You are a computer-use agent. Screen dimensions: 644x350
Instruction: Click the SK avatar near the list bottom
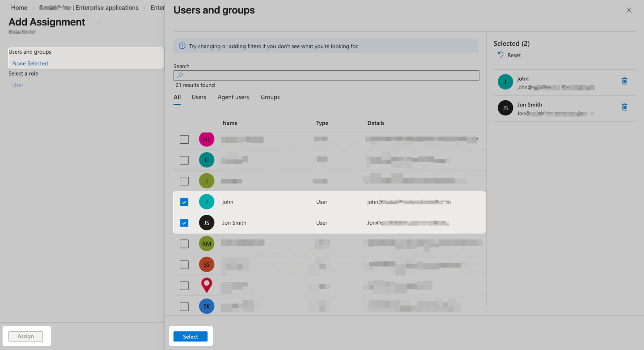pyautogui.click(x=207, y=306)
